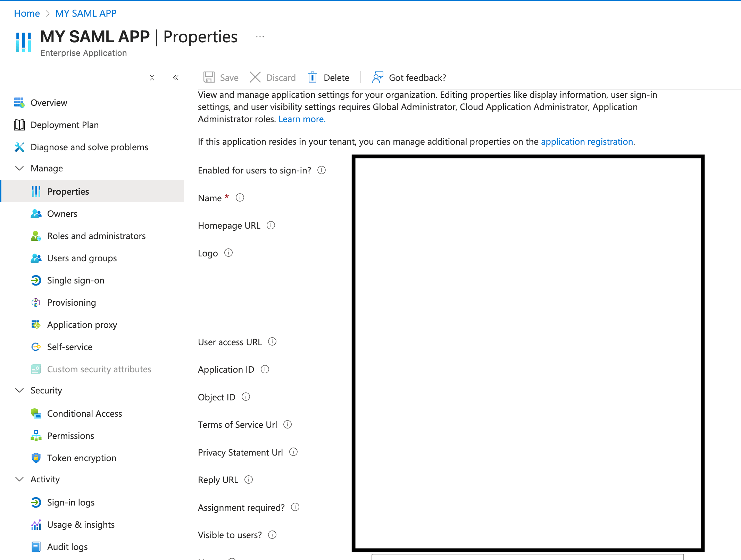Screen dimensions: 741x560
Task: Open Conditional Access in the sidebar
Action: pos(84,414)
